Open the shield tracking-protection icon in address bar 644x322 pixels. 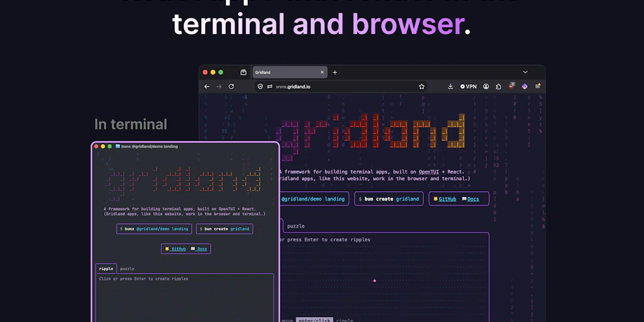260,87
